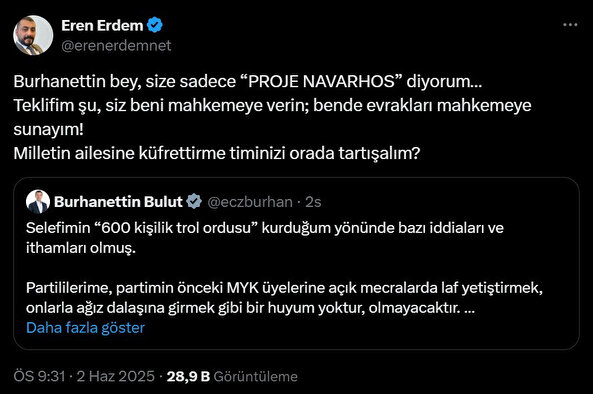Open the @eczburhan handle
The height and width of the screenshot is (394, 593).
coord(250,202)
